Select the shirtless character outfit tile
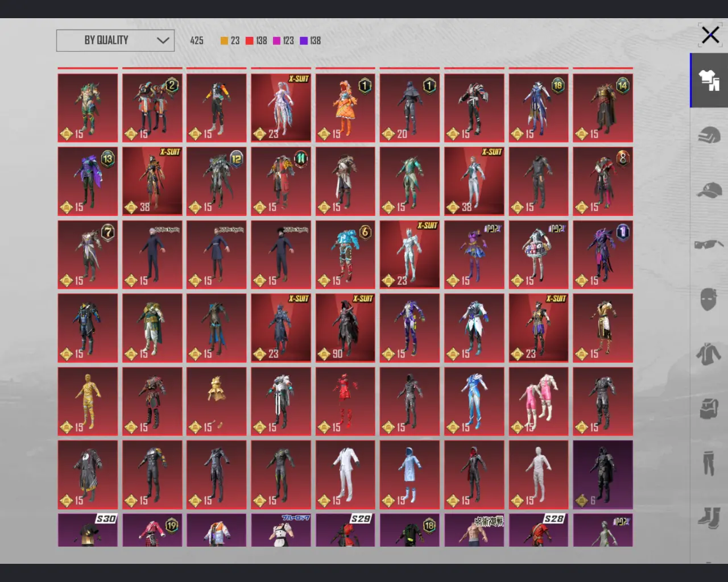Image resolution: width=728 pixels, height=582 pixels. [474, 530]
